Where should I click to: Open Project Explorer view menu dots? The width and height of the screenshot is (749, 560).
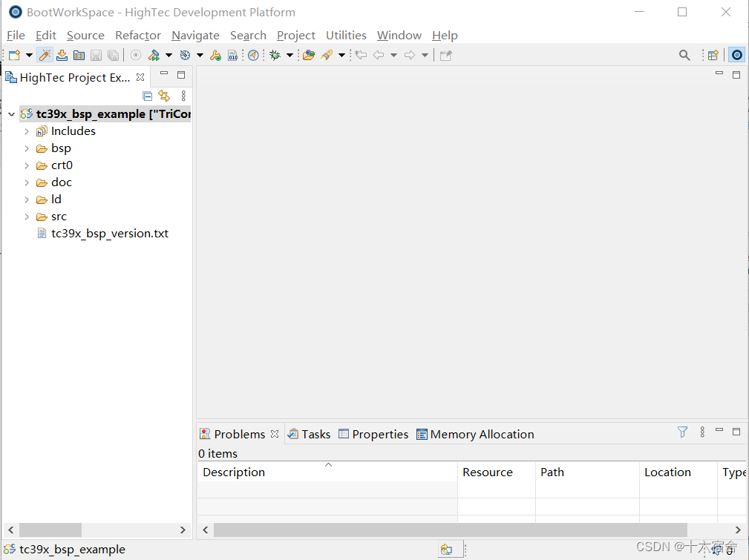point(183,96)
